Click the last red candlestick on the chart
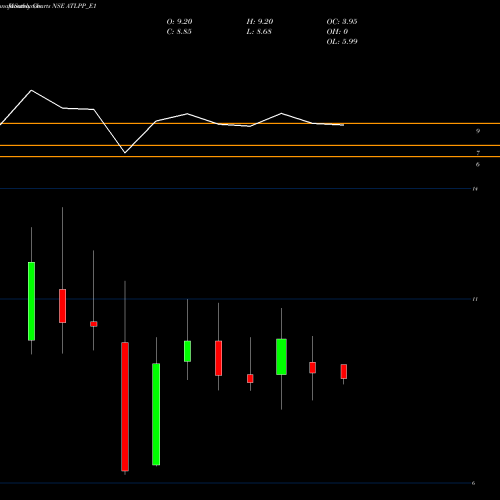This screenshot has height=500, width=500. [344, 371]
